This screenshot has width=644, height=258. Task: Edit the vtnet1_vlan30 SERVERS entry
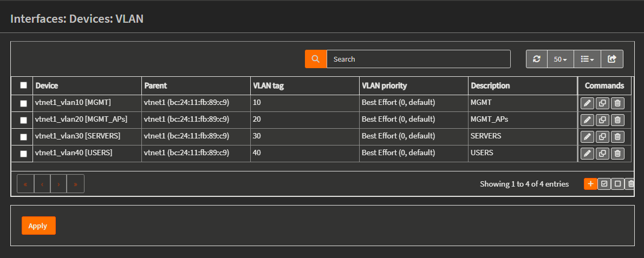(x=587, y=137)
